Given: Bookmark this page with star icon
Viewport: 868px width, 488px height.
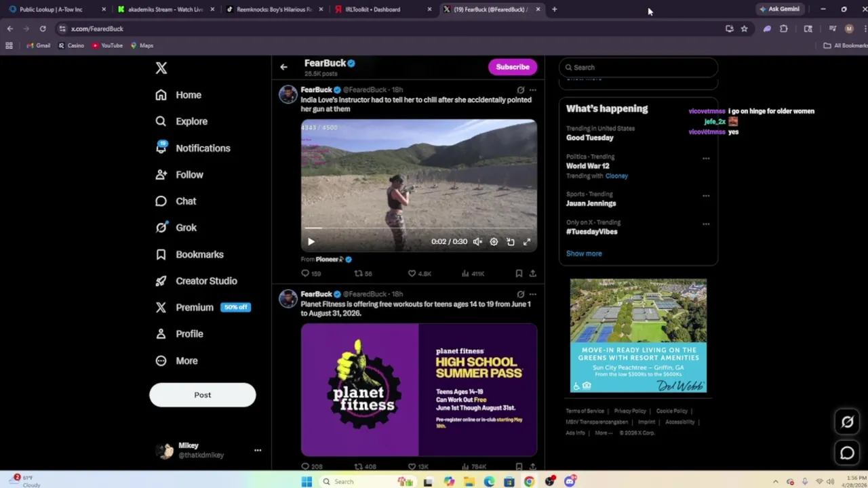Looking at the screenshot, I should [744, 28].
